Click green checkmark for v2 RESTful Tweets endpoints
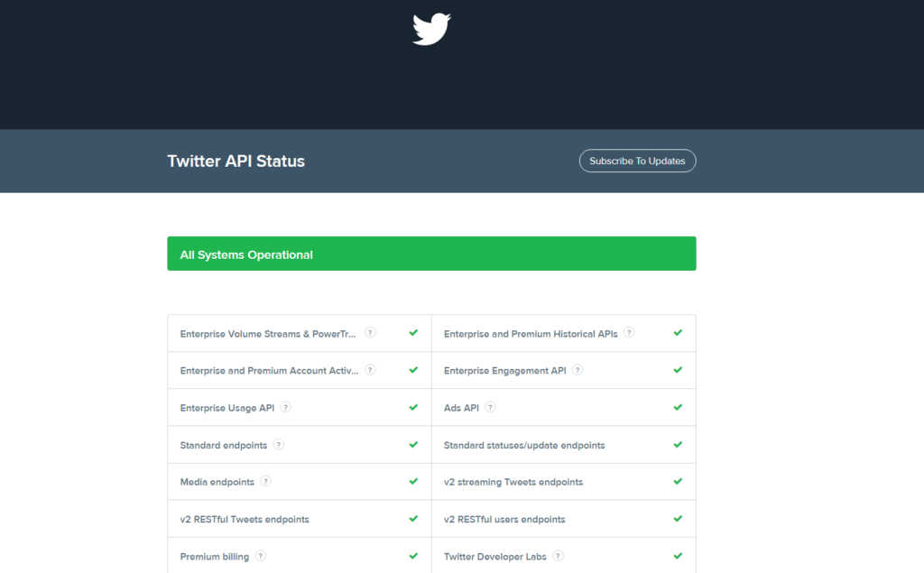 click(413, 519)
